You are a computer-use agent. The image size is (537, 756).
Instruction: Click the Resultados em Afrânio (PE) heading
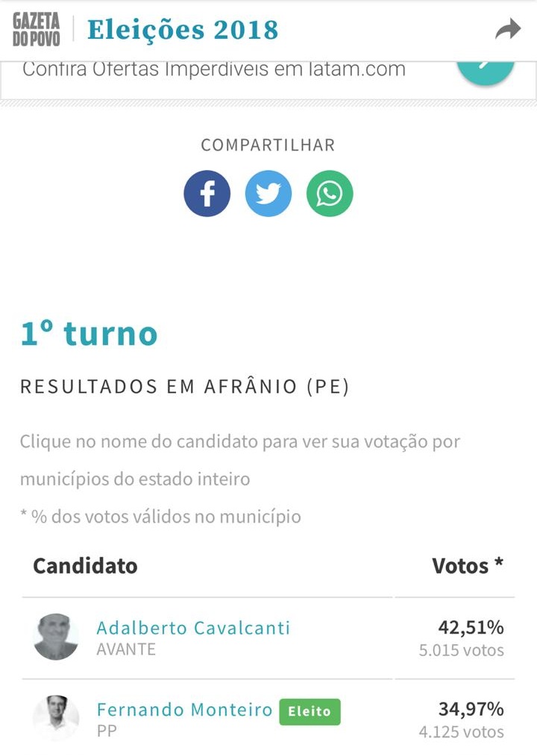(x=184, y=387)
